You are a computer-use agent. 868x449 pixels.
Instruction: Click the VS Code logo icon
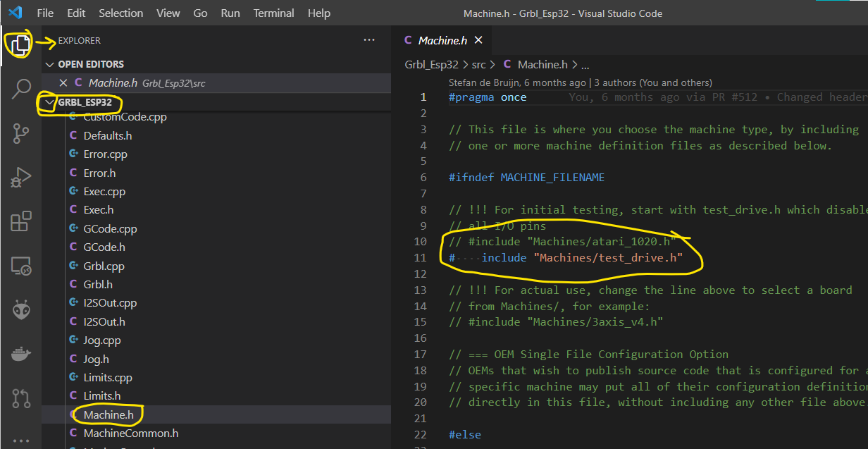tap(15, 13)
